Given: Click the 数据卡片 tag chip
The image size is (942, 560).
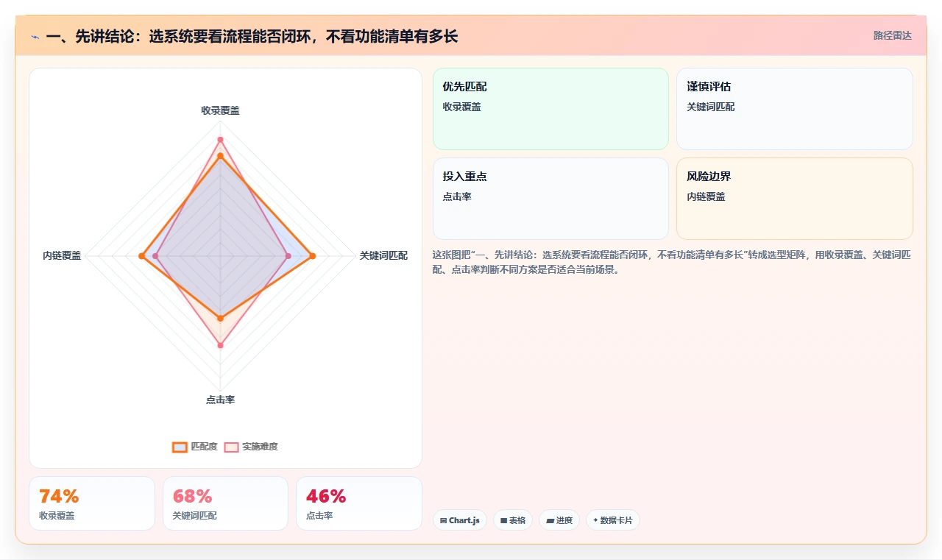Looking at the screenshot, I should tap(613, 520).
